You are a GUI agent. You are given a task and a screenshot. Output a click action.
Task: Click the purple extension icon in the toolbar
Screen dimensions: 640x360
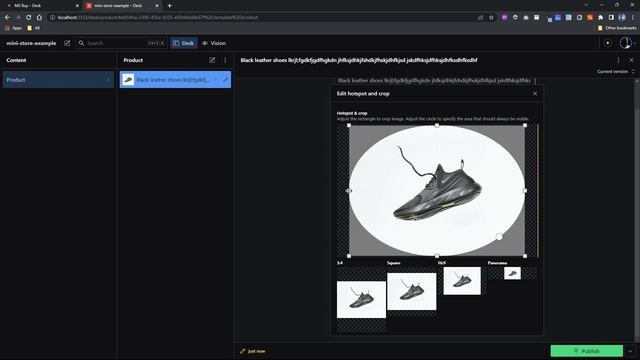[504, 18]
